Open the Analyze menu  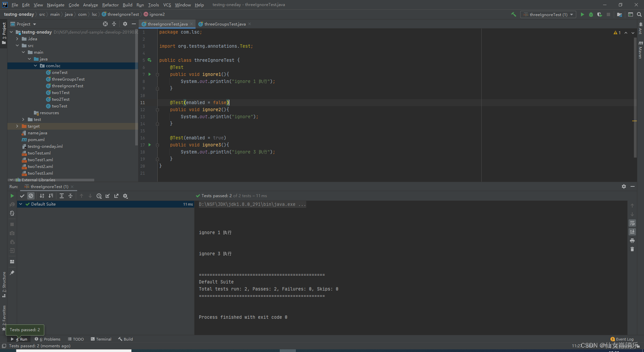(x=90, y=5)
